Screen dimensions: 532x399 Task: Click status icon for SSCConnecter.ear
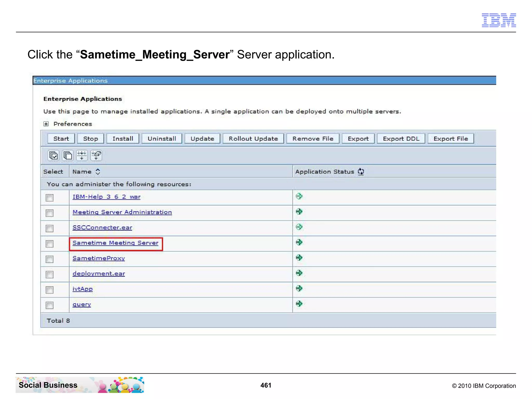[299, 227]
